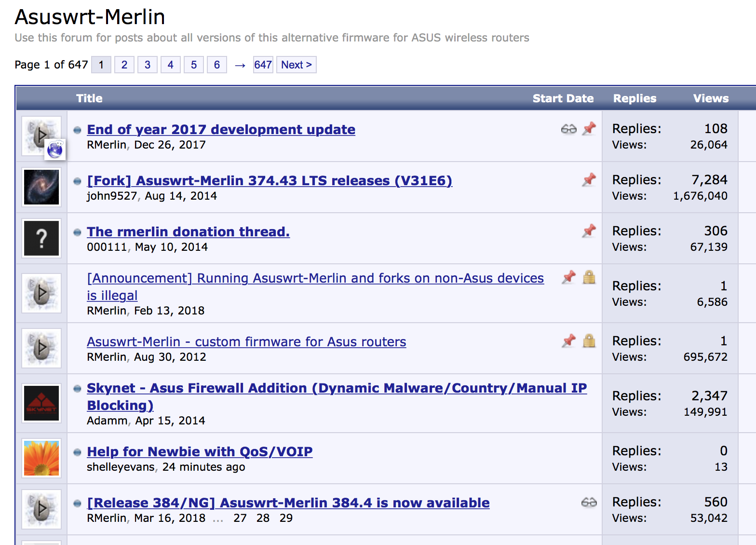Click watched glasses icon on Release 384/NG thread
Viewport: 756px width, 545px height.
[x=589, y=502]
